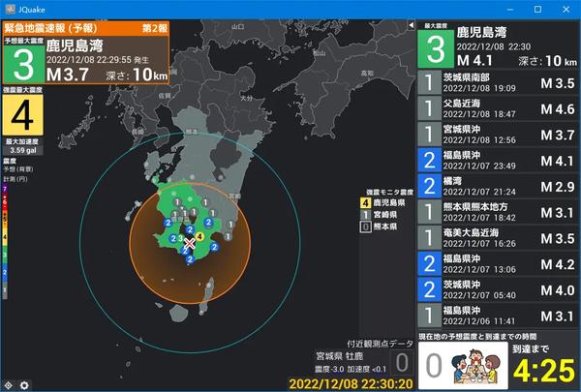Screen dimensions: 581x392
Task: Click the intensity 1 badge in the 茨城県南部 row
Action: (x=429, y=82)
